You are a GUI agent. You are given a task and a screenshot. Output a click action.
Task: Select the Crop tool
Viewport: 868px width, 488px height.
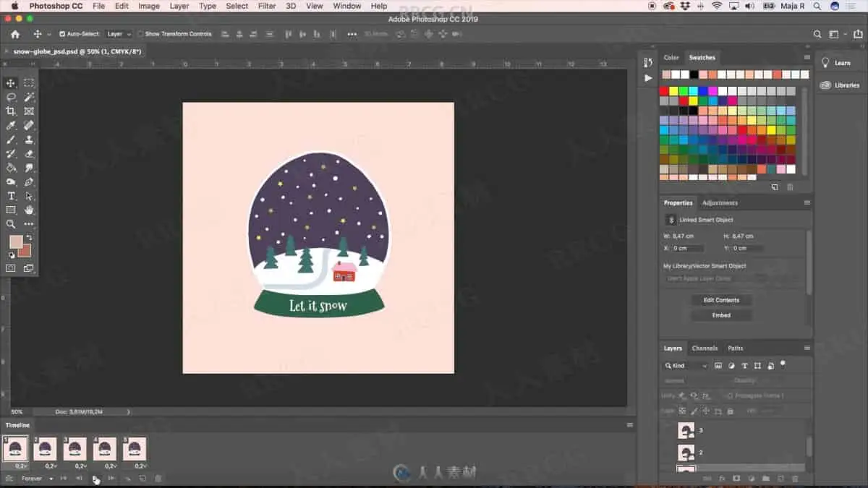click(x=12, y=111)
